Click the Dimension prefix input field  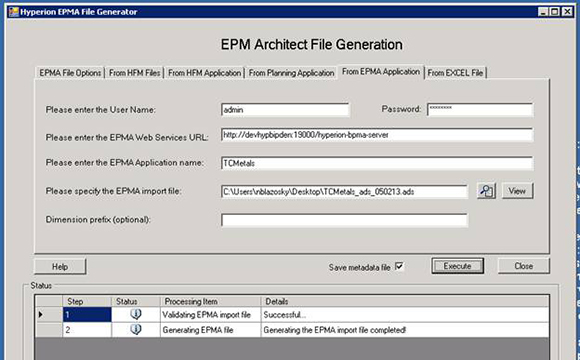[x=344, y=220]
